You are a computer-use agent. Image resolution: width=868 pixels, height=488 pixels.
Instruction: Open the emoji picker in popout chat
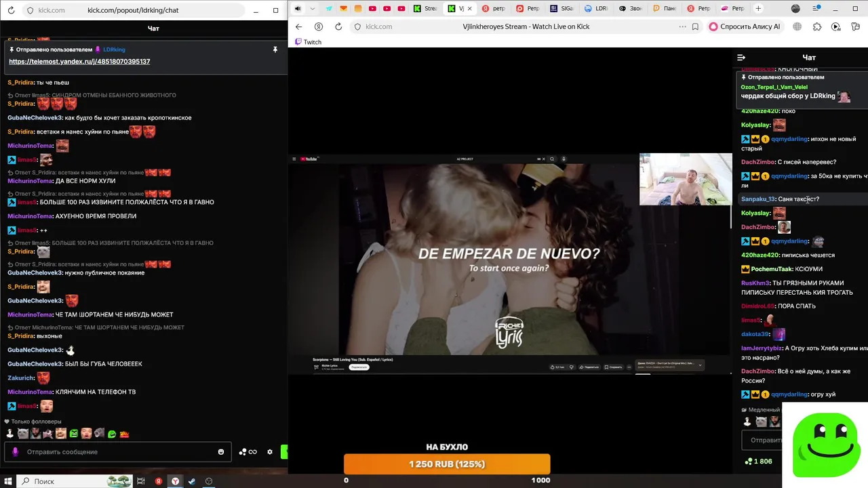221,451
